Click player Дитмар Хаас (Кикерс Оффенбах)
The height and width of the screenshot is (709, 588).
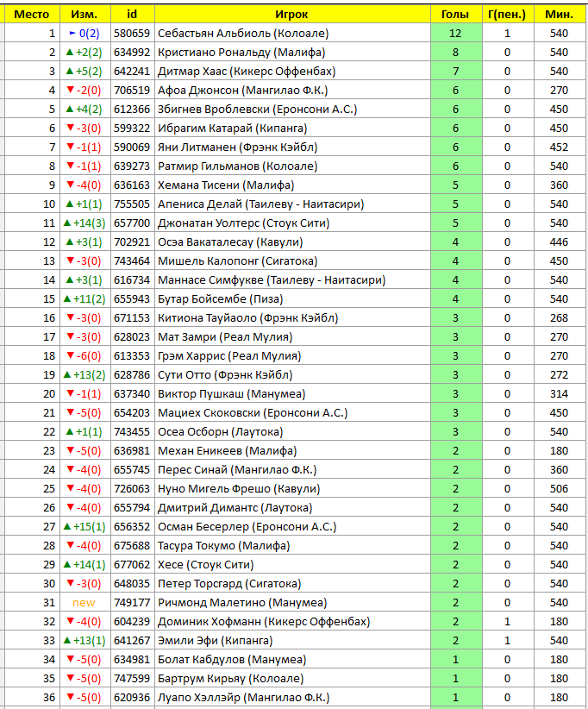click(247, 72)
